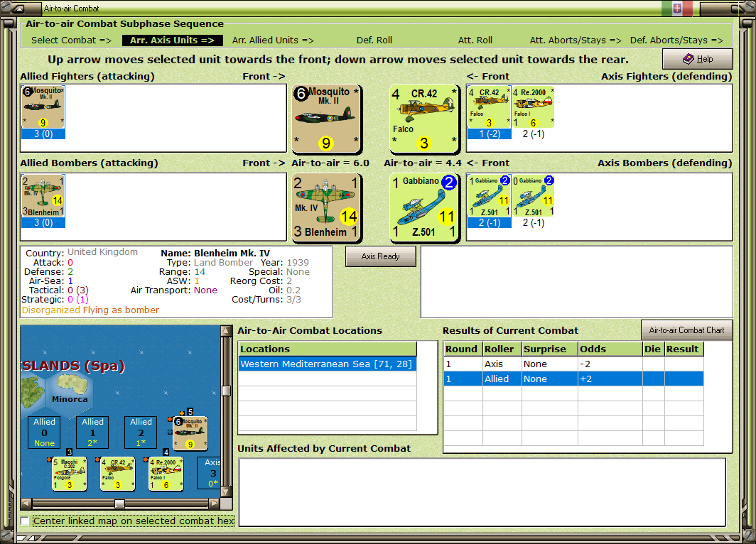
Task: Open the Air-to-air Combat Chart
Action: (686, 330)
